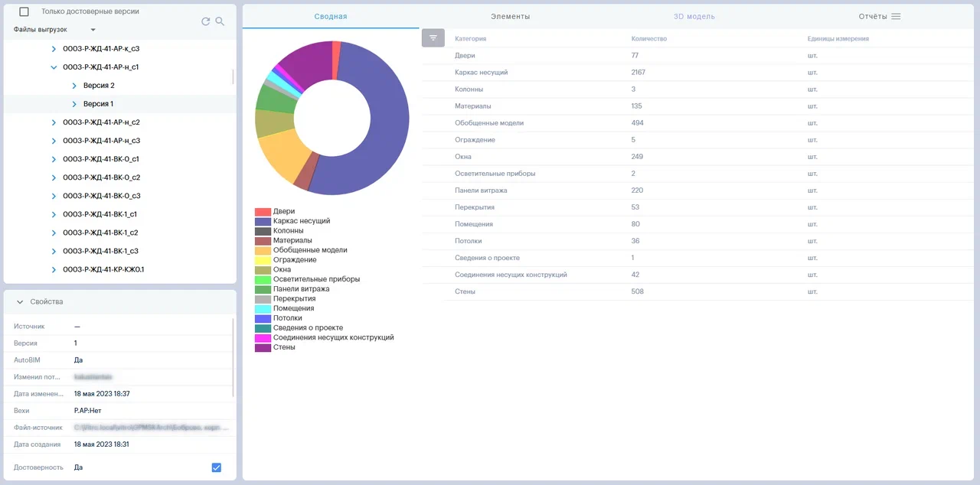Image resolution: width=980 pixels, height=485 pixels.
Task: Click the Двери legend color swatch
Action: 263,212
